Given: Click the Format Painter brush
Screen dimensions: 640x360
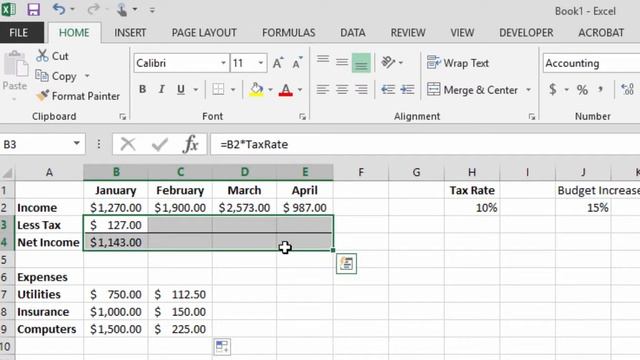Looking at the screenshot, I should [x=42, y=96].
